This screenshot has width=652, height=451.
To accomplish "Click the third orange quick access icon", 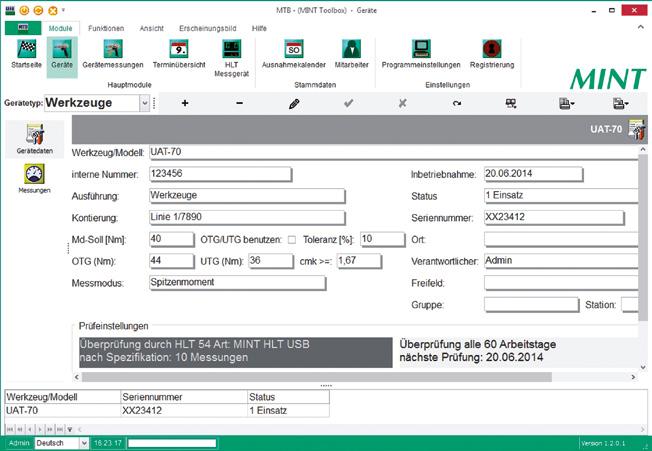I will [x=53, y=10].
